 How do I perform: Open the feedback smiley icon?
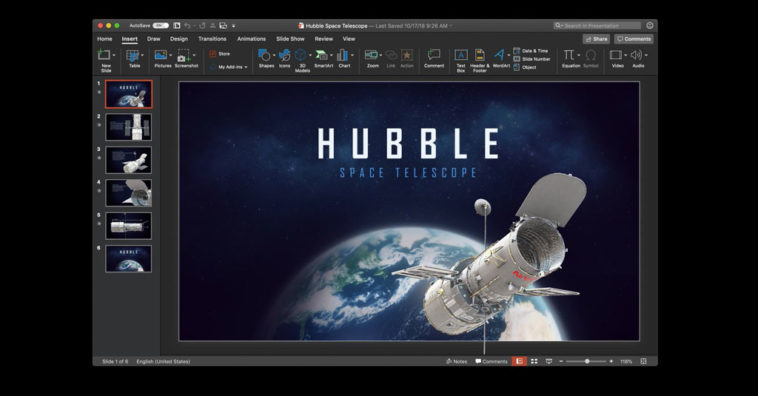(650, 26)
